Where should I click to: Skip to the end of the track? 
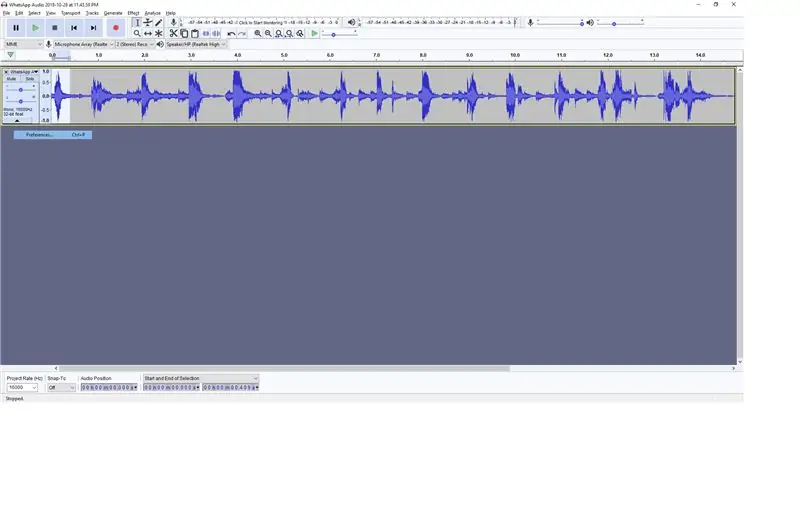pyautogui.click(x=93, y=28)
